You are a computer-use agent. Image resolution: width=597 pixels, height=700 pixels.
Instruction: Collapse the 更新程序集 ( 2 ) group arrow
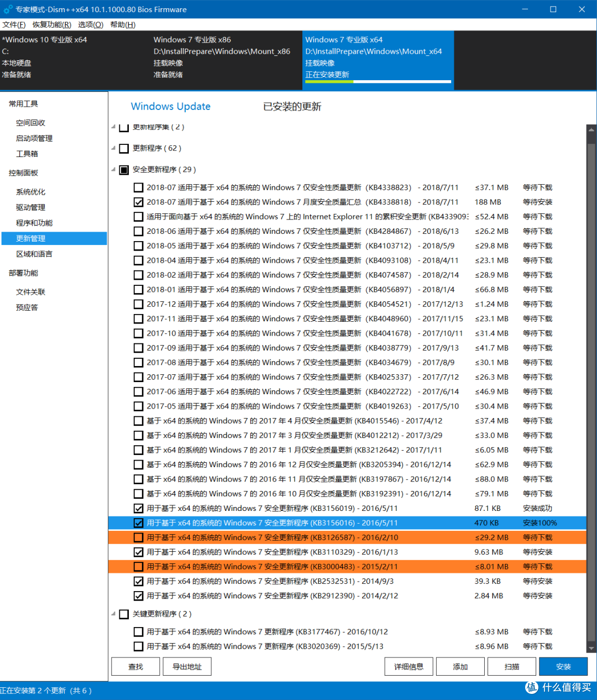pyautogui.click(x=113, y=127)
